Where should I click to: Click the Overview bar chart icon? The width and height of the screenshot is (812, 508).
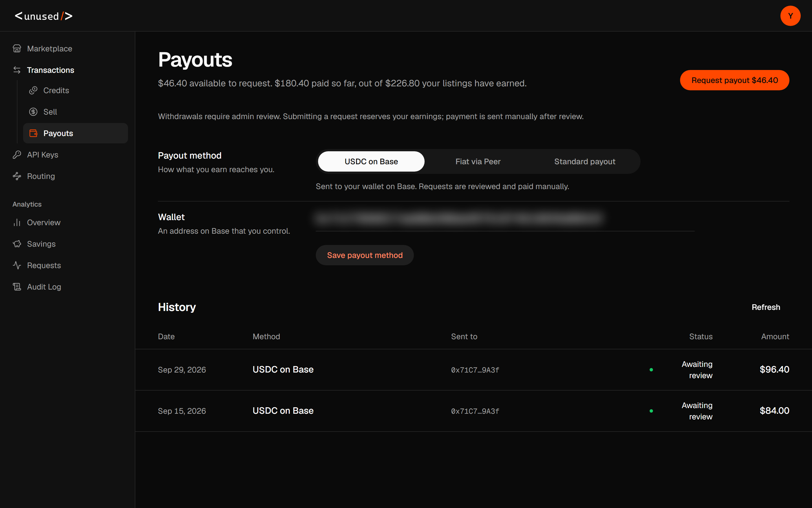(17, 223)
